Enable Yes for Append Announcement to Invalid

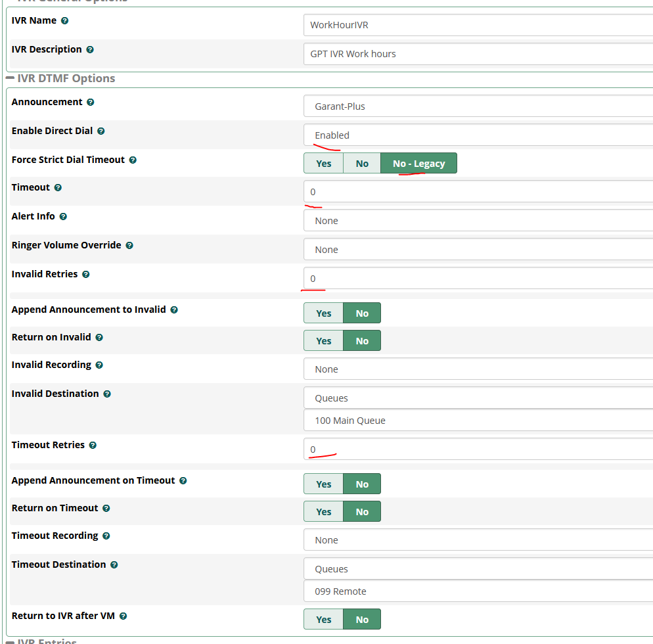[x=323, y=313]
